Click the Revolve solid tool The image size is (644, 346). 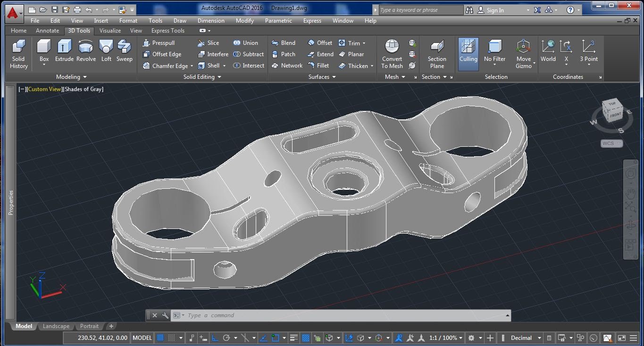click(86, 51)
